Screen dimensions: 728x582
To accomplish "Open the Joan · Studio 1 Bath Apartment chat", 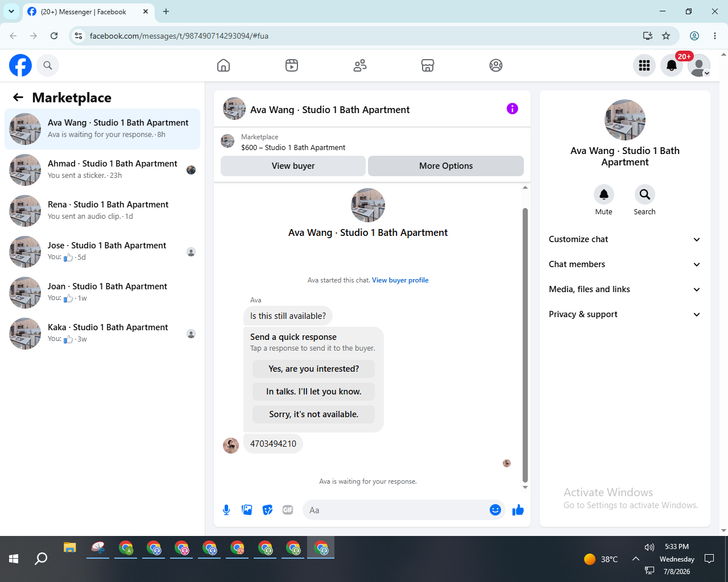I will [102, 293].
